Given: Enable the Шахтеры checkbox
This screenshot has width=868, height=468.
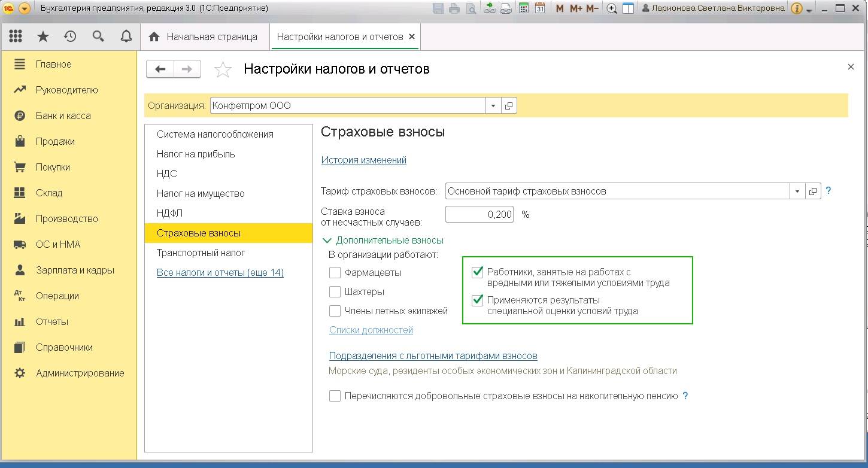Looking at the screenshot, I should pyautogui.click(x=335, y=292).
